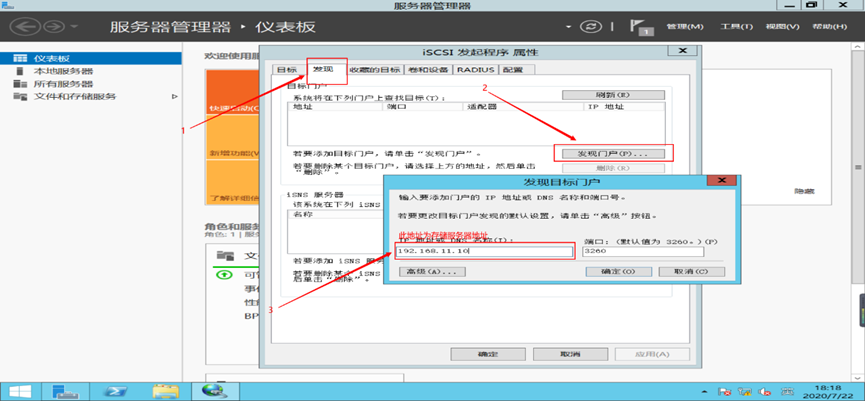Click the volume tray icon
This screenshot has width=865, height=401.
(x=764, y=392)
